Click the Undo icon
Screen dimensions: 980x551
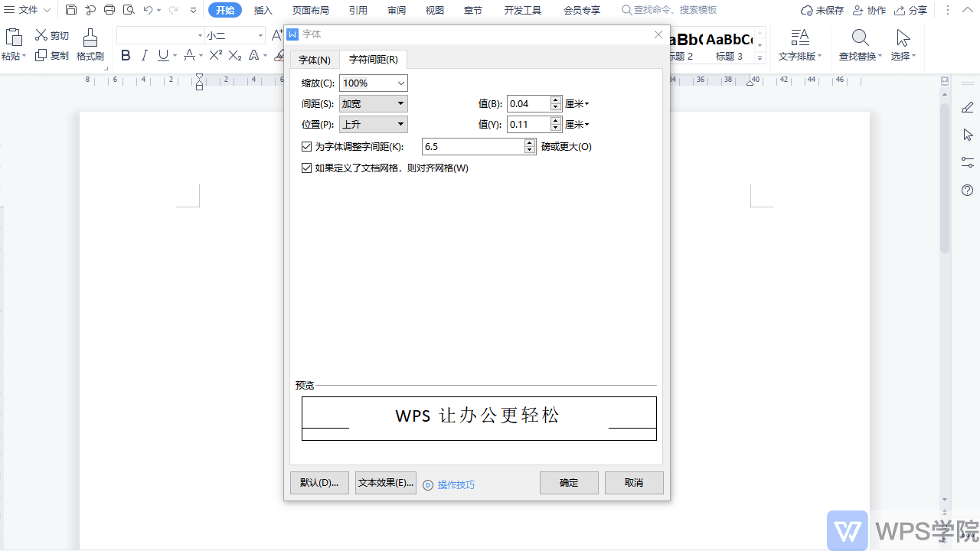(x=148, y=10)
